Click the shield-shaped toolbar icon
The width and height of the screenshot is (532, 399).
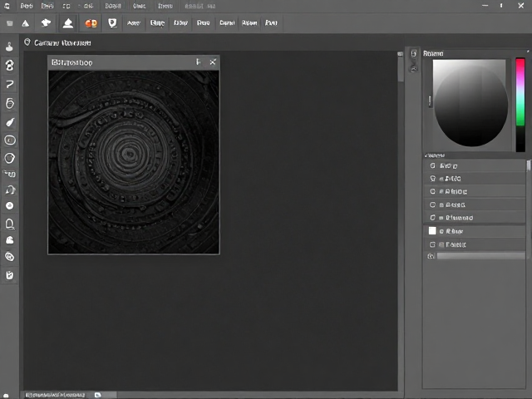(x=112, y=23)
